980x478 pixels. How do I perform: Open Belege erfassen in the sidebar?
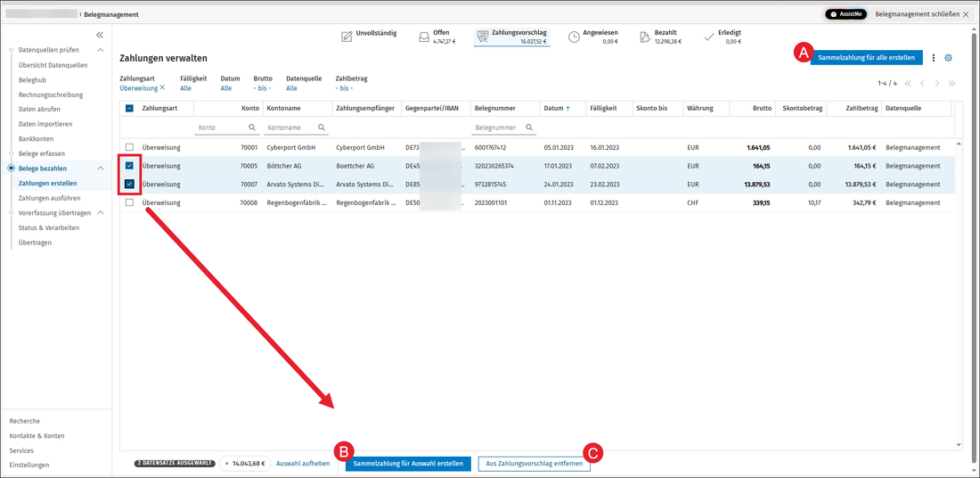pyautogui.click(x=42, y=153)
